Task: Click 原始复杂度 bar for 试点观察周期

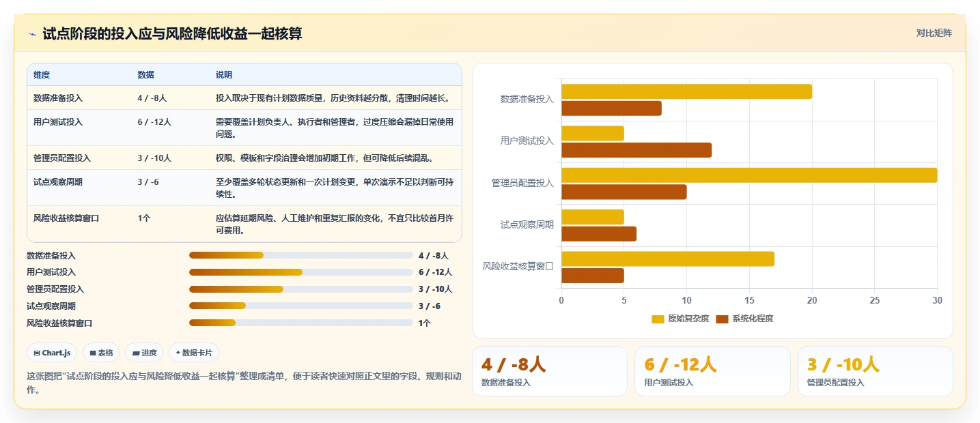Action: pos(593,217)
